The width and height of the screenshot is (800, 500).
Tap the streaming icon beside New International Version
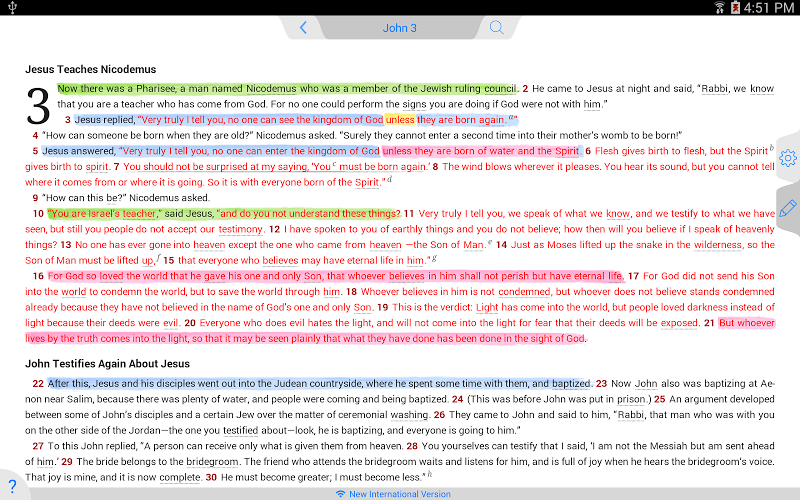coord(340,494)
